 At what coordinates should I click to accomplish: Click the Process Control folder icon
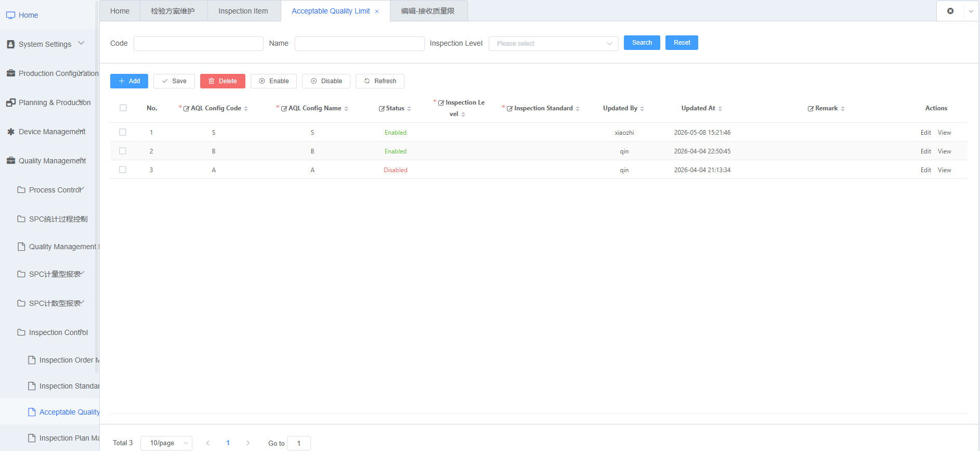[x=21, y=190]
